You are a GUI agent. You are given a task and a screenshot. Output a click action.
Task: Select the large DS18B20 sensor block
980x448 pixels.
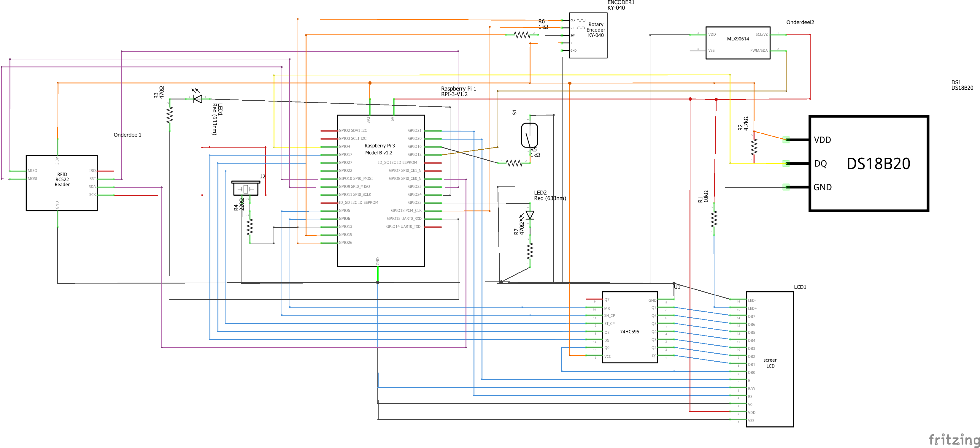pyautogui.click(x=869, y=163)
